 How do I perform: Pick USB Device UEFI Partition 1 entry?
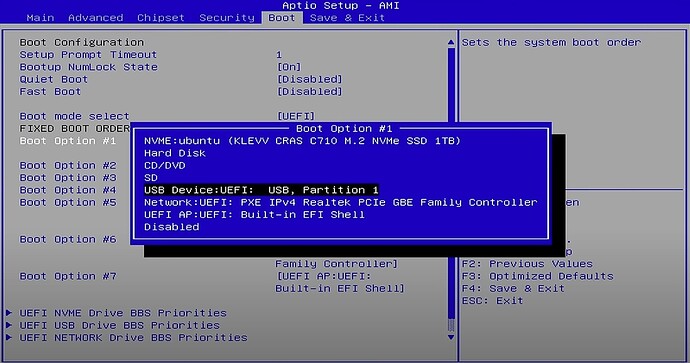(x=261, y=190)
